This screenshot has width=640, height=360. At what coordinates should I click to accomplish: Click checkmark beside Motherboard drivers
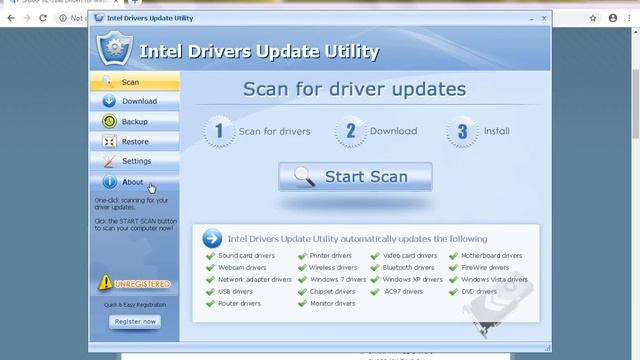tap(453, 256)
